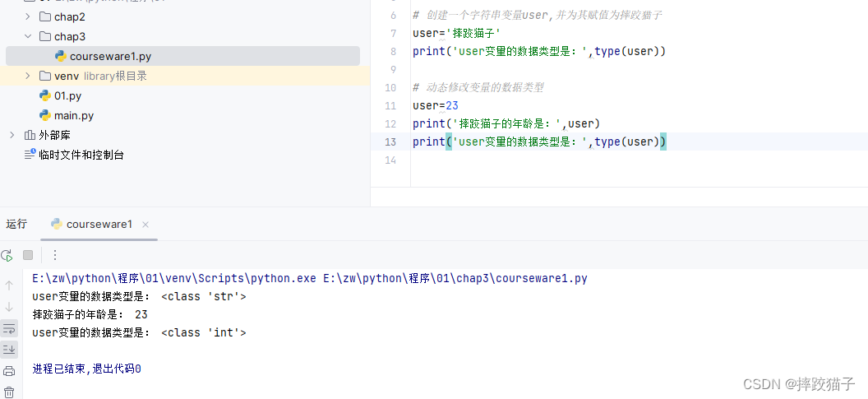Screen dimensions: 868x399
Task: Click print('摔跤猫子的年龄是：',user) line
Action: coord(506,123)
